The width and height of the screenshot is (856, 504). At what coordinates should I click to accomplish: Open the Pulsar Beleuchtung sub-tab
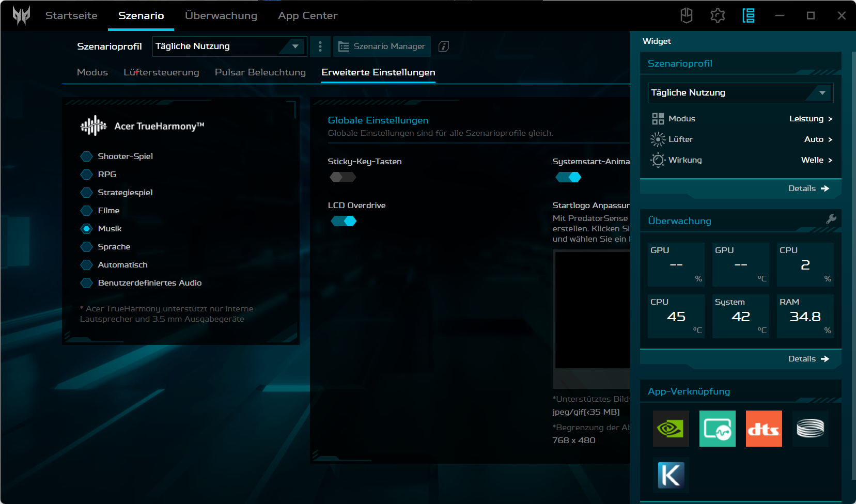pyautogui.click(x=260, y=72)
